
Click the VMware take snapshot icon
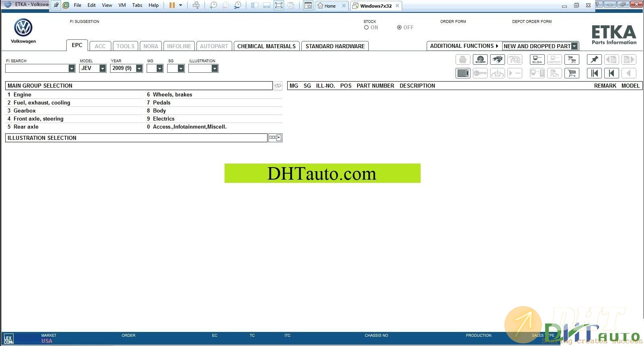[213, 5]
